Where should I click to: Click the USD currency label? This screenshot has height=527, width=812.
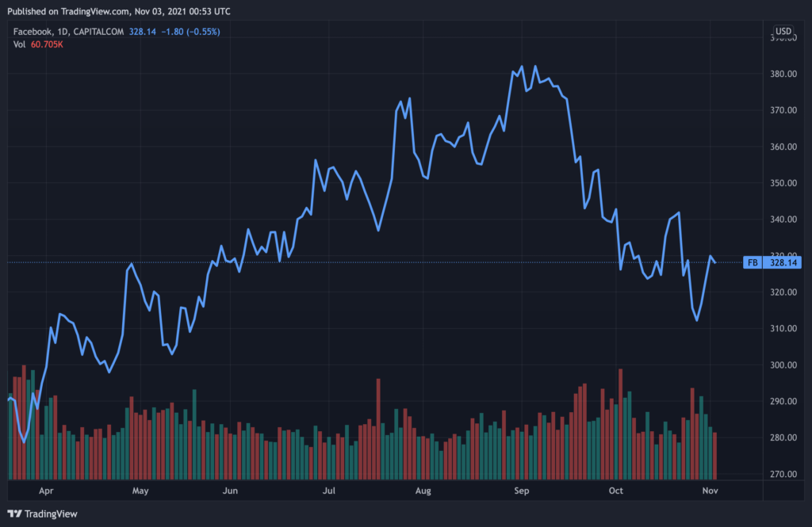(783, 31)
